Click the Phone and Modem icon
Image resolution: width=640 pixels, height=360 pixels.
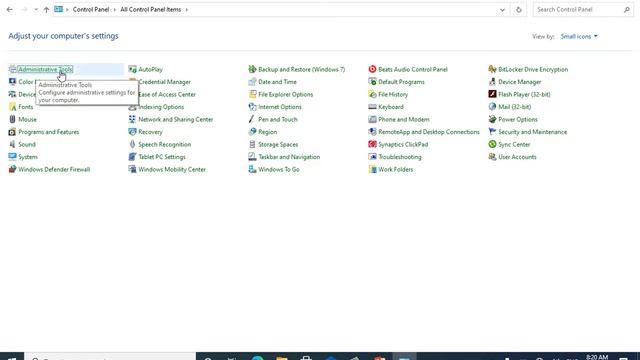pos(372,120)
